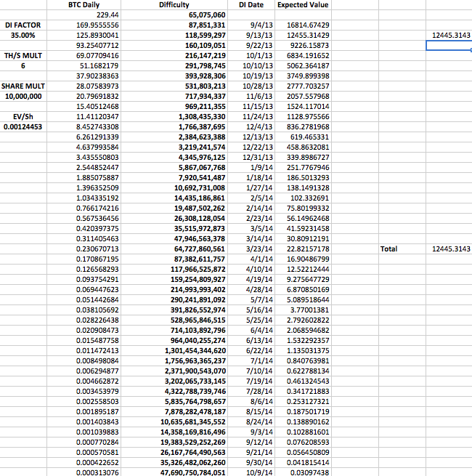Screen dimensions: 472x476
Task: Select Difficulty cell 87,851,331
Action: [x=174, y=25]
